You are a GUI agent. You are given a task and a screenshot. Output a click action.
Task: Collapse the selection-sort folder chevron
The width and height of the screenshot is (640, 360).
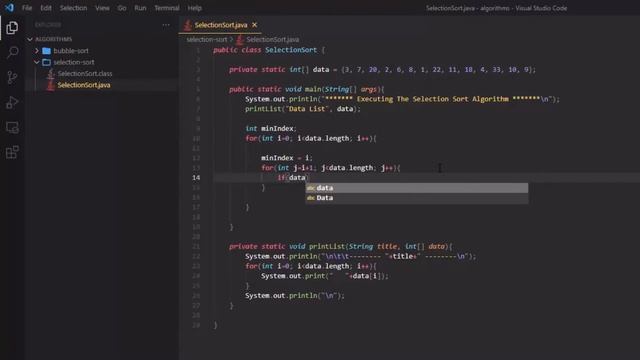tap(37, 62)
